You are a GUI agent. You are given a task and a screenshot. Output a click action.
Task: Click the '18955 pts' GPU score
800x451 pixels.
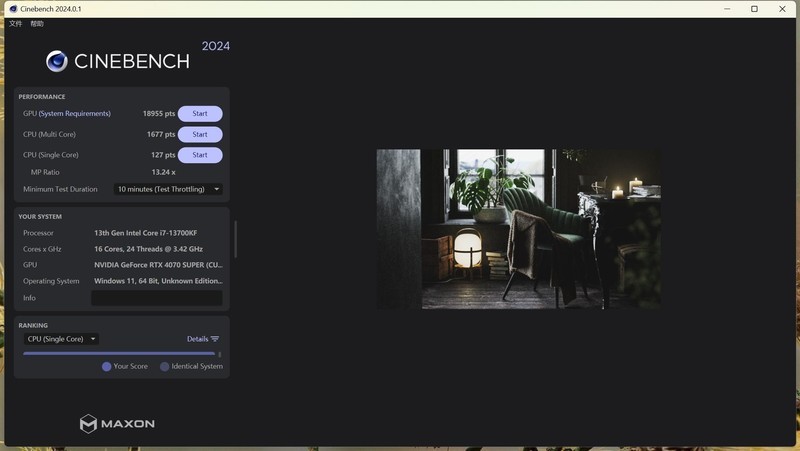(x=159, y=114)
